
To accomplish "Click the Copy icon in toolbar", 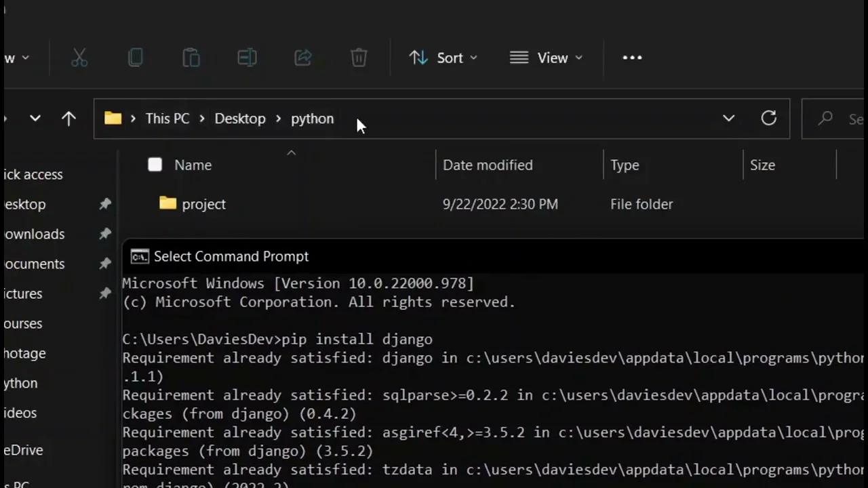I will (135, 58).
